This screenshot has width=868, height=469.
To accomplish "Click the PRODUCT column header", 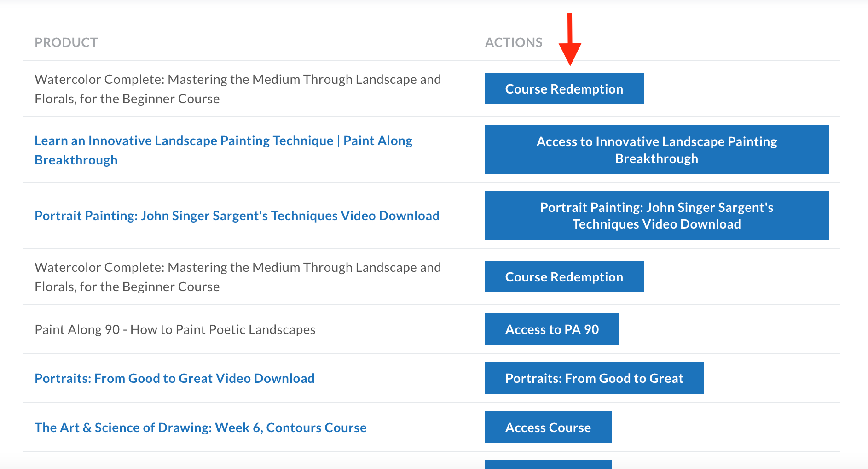I will (x=66, y=42).
